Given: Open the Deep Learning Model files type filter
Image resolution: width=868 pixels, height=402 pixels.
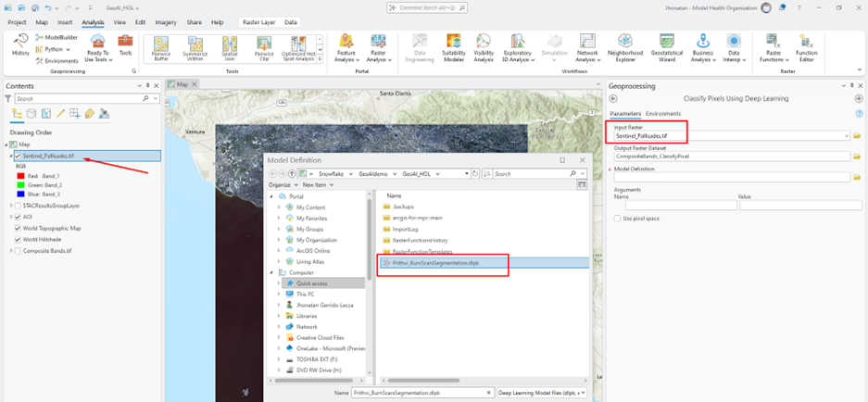Looking at the screenshot, I should [x=542, y=393].
